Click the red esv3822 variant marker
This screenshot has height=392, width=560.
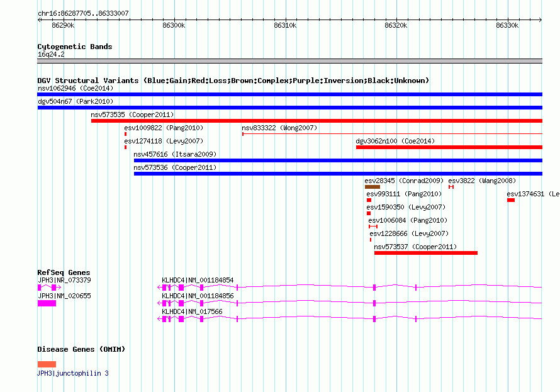(451, 187)
